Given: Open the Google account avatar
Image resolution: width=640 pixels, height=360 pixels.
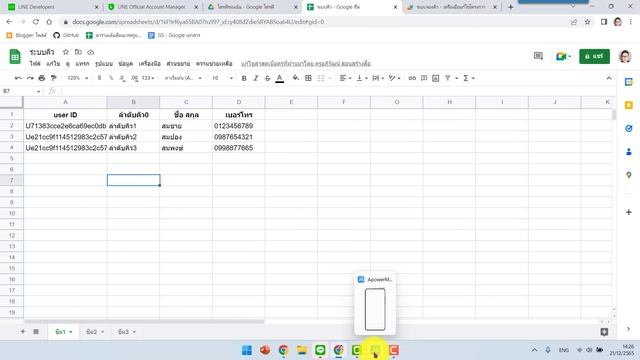Looking at the screenshot, I should [625, 56].
